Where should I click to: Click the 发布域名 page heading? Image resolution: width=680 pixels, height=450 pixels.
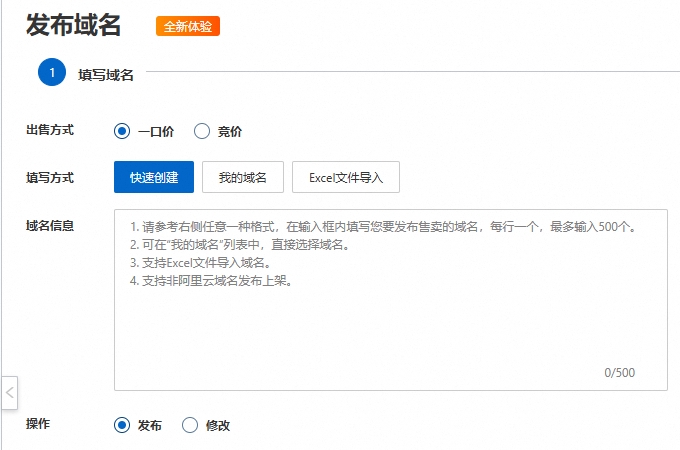pyautogui.click(x=73, y=24)
